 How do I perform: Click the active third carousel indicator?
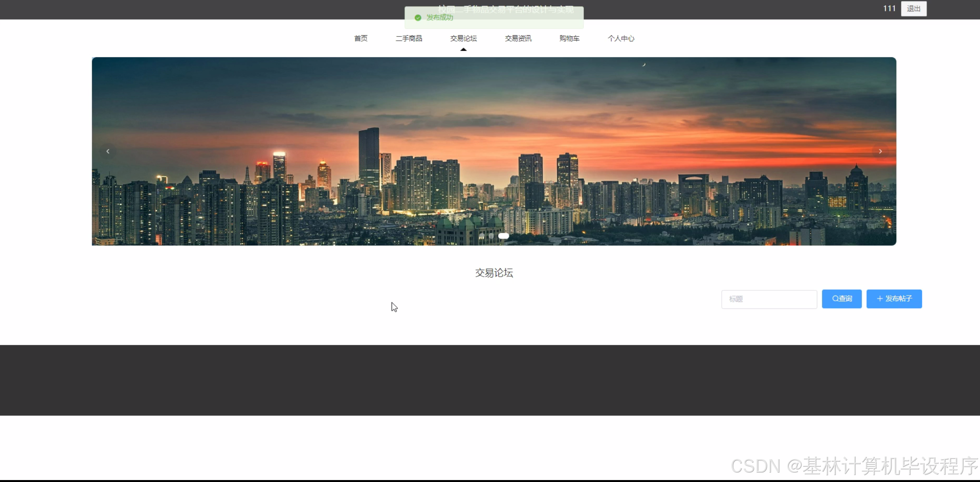point(503,236)
